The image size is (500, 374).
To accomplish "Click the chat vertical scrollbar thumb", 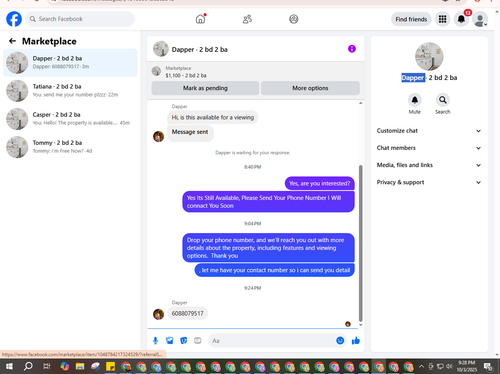I will tap(360, 243).
